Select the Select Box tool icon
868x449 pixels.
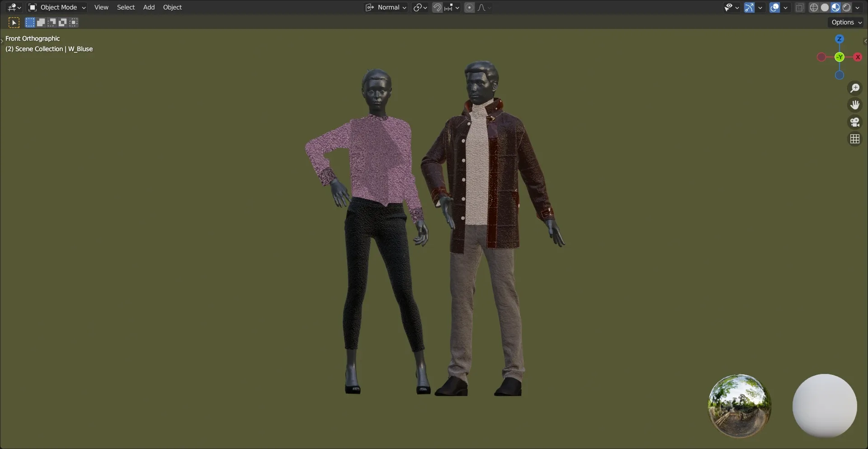14,22
